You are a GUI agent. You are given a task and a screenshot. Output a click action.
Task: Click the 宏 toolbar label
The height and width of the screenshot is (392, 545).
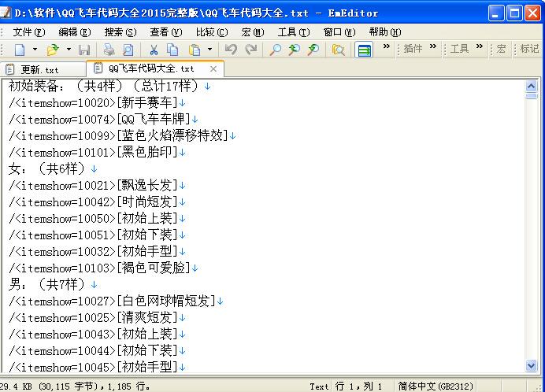click(x=501, y=49)
